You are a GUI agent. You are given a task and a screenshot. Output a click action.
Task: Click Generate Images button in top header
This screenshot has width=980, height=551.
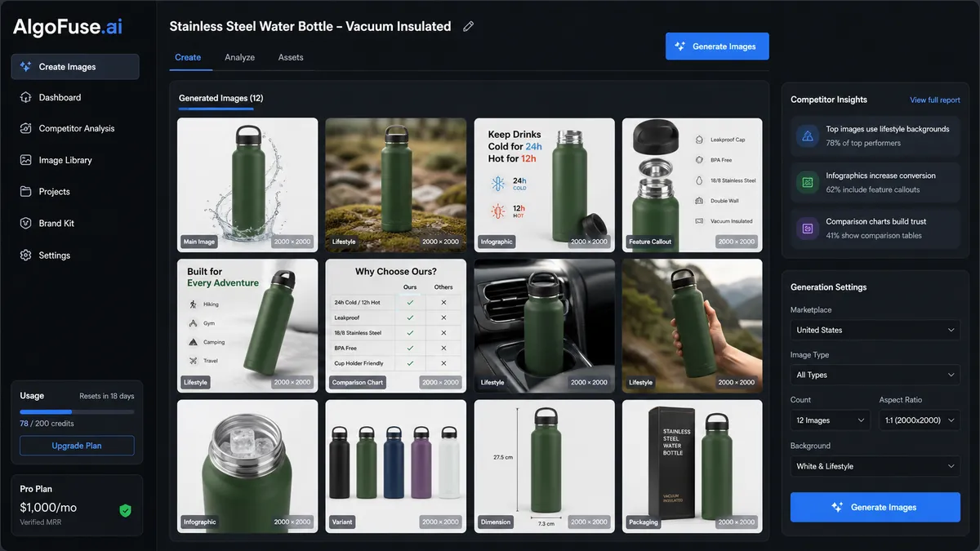[717, 47]
